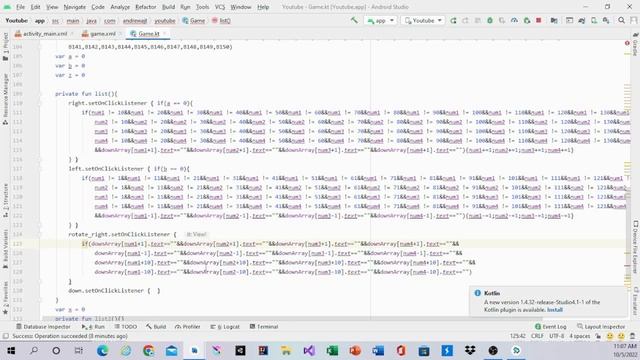Image resolution: width=640 pixels, height=360 pixels.
Task: Click the rerun app toolbar icon
Action: click(x=453, y=20)
